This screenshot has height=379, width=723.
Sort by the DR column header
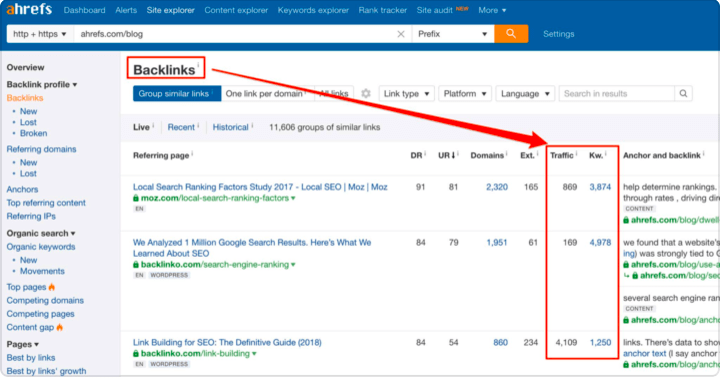click(416, 155)
